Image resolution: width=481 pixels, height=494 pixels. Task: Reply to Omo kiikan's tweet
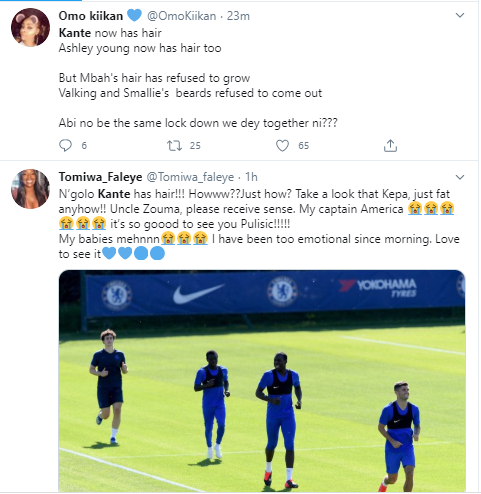tap(65, 146)
